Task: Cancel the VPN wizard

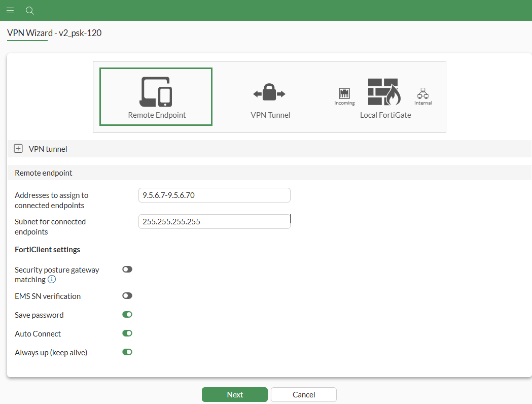Action: coord(303,394)
